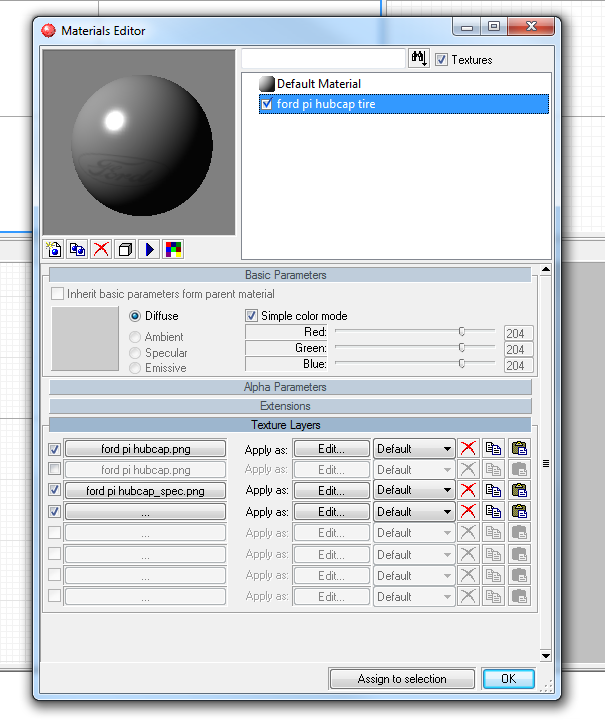Image resolution: width=605 pixels, height=723 pixels.
Task: Open Default dropdown for ford pi hubcap_spec.png layer
Action: tap(414, 490)
